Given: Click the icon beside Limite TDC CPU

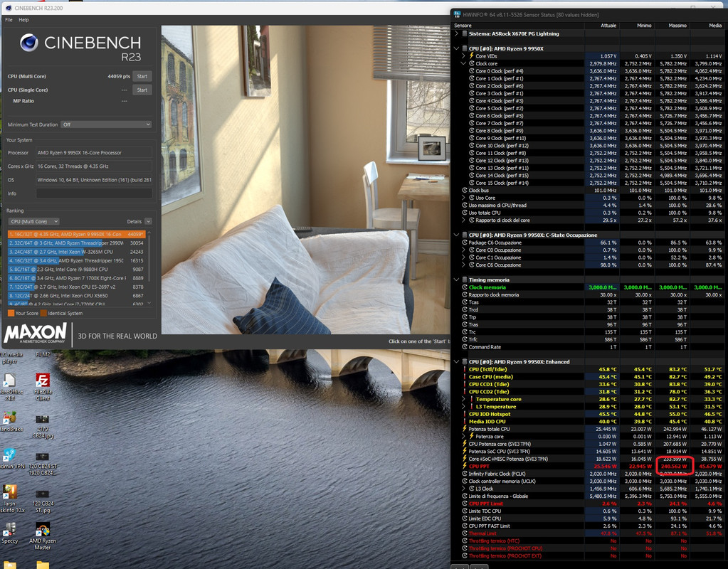Looking at the screenshot, I should pos(465,511).
